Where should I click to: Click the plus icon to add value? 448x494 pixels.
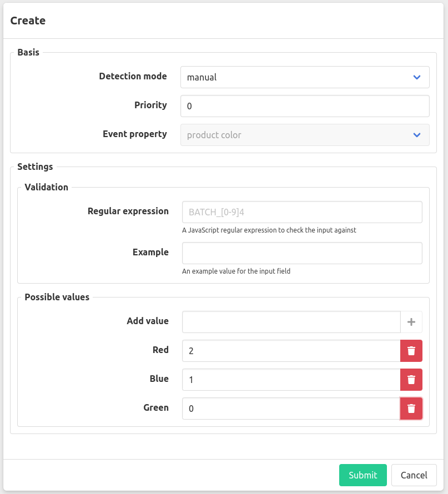411,322
